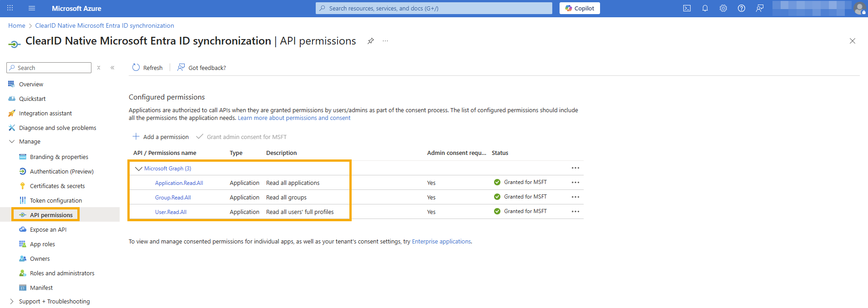Open Owners menu item
This screenshot has width=868, height=308.
40,258
